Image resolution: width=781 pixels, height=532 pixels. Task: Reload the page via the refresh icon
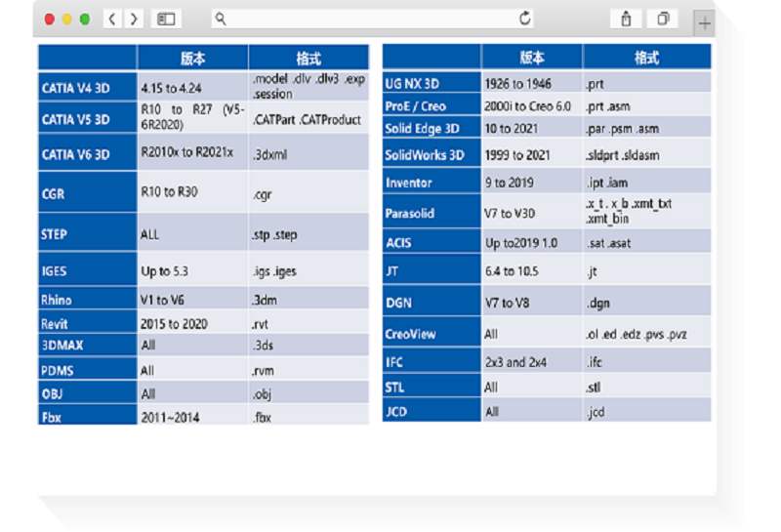pos(525,19)
